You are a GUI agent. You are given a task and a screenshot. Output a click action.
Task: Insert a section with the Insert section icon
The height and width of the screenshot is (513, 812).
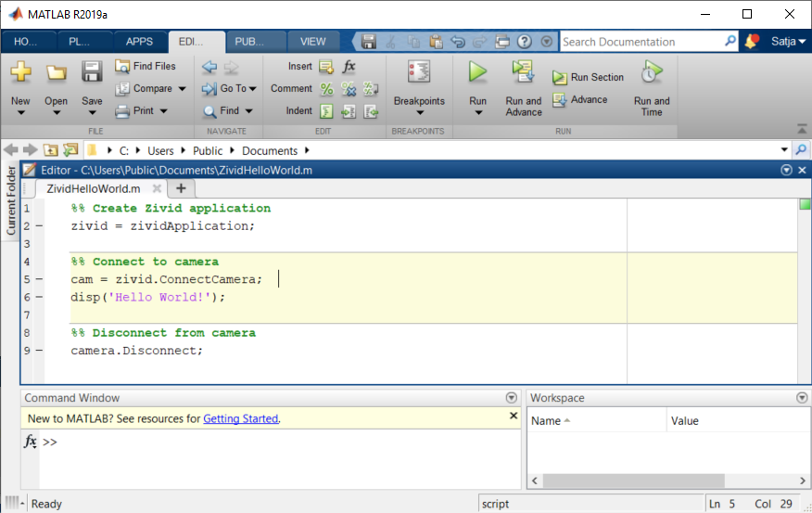pos(326,67)
